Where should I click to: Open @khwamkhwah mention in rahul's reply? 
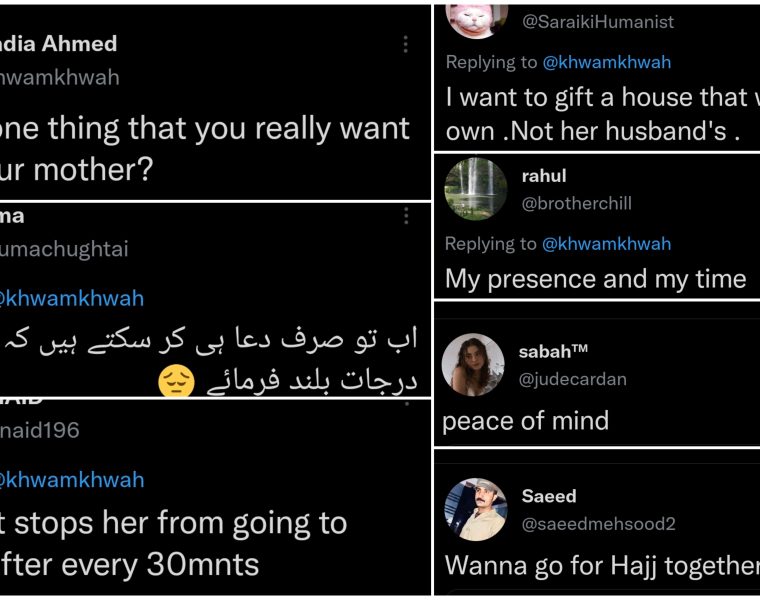click(607, 244)
